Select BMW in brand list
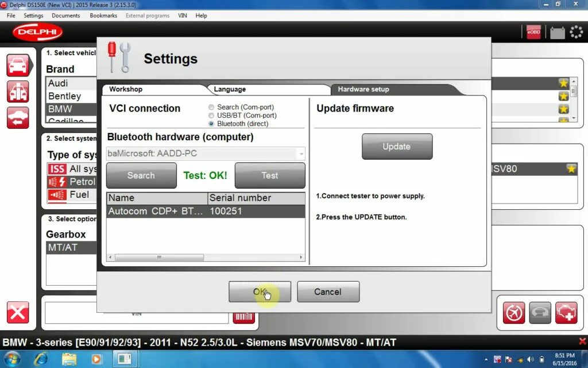 (x=71, y=109)
